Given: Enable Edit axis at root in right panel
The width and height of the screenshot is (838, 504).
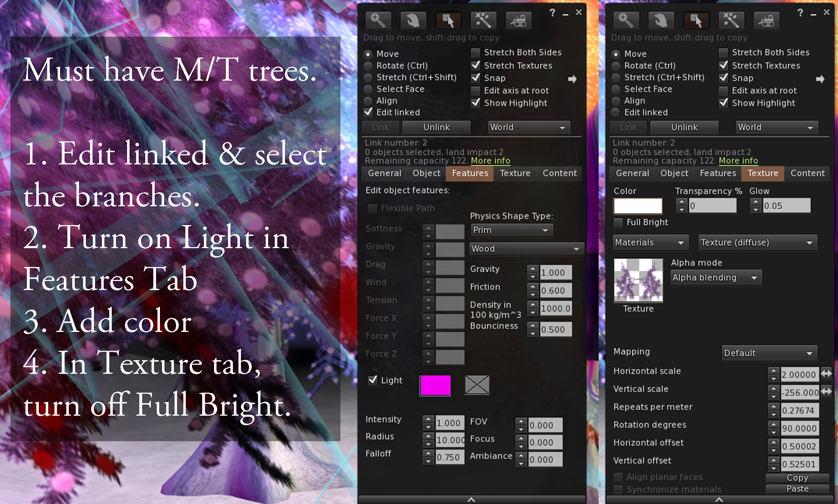Looking at the screenshot, I should point(723,90).
